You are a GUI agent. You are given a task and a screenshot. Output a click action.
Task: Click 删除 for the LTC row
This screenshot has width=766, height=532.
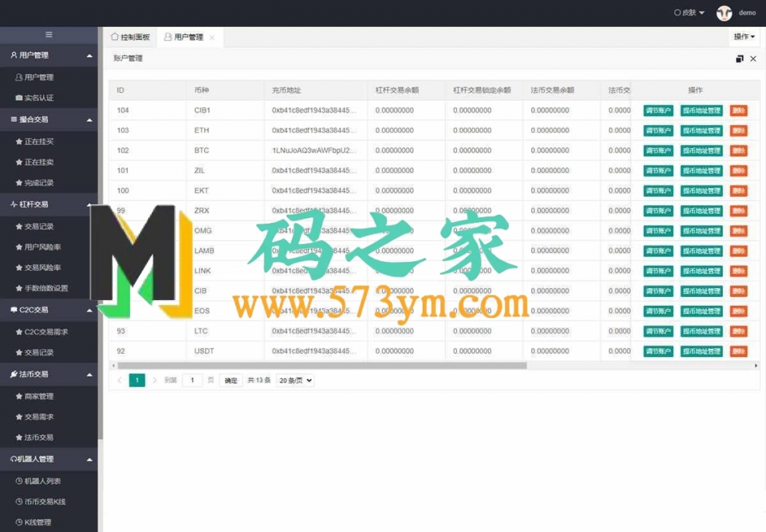pyautogui.click(x=738, y=331)
